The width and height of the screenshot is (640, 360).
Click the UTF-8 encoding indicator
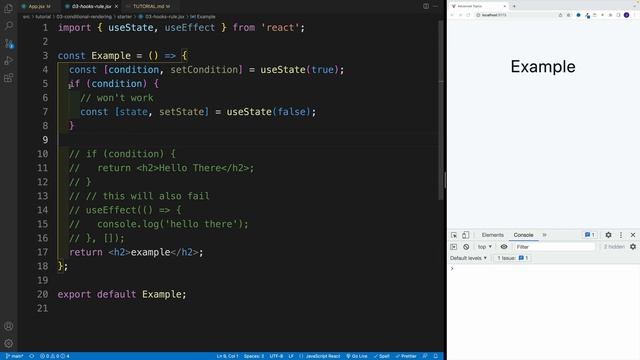tap(276, 356)
